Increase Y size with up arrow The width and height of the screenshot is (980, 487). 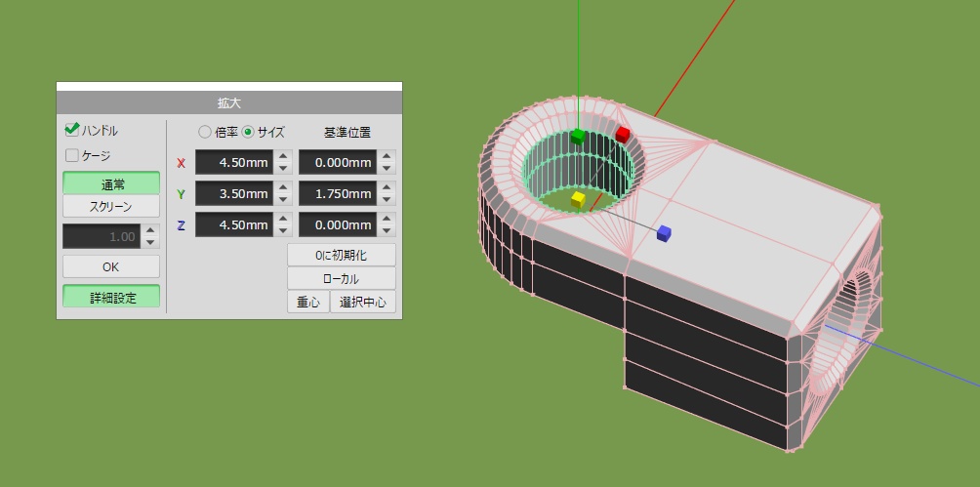click(x=283, y=187)
